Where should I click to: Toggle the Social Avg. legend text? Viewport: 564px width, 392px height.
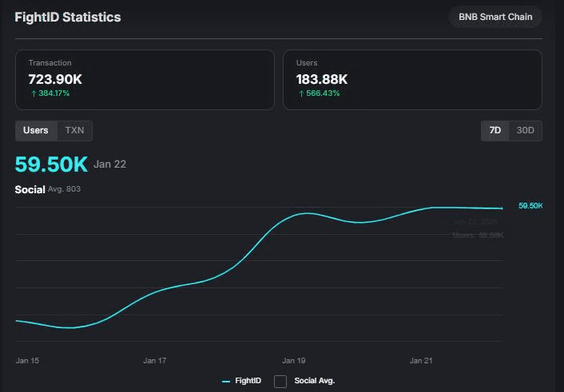click(314, 382)
